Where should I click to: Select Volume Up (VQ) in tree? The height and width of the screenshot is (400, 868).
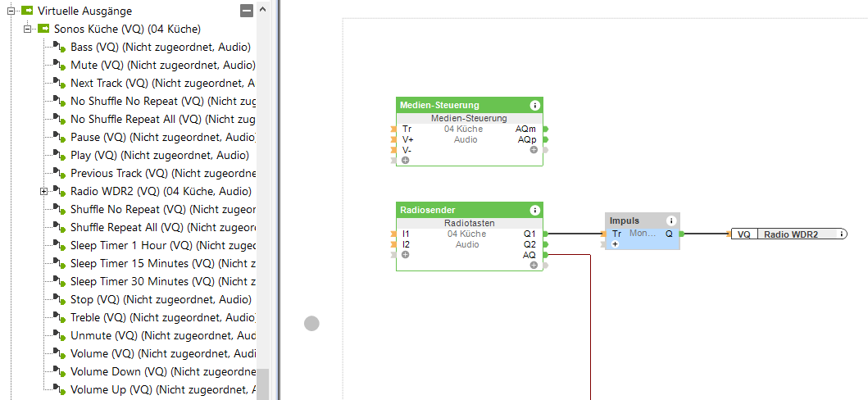point(111,389)
